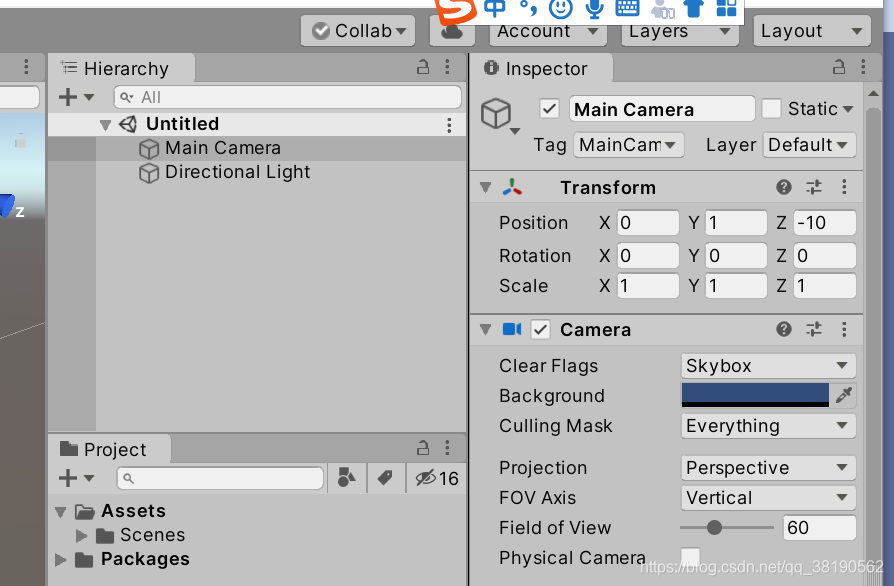The image size is (894, 586).
Task: Switch to the Project tab
Action: tap(109, 449)
